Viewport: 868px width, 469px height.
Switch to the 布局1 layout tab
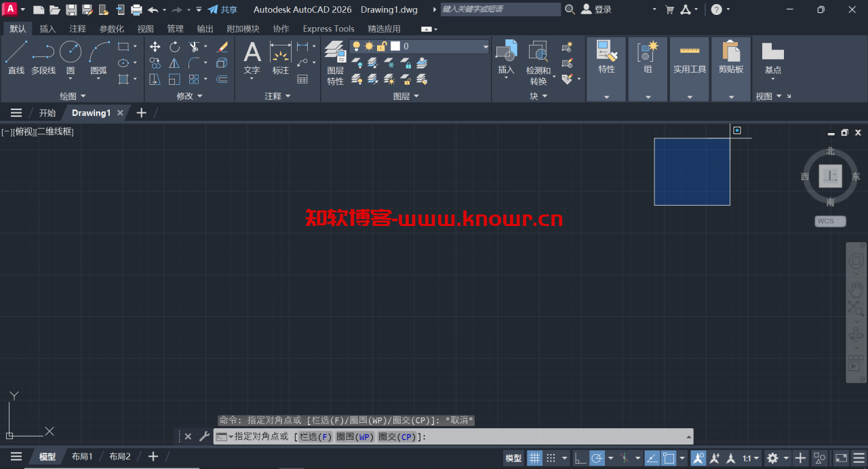(x=82, y=457)
